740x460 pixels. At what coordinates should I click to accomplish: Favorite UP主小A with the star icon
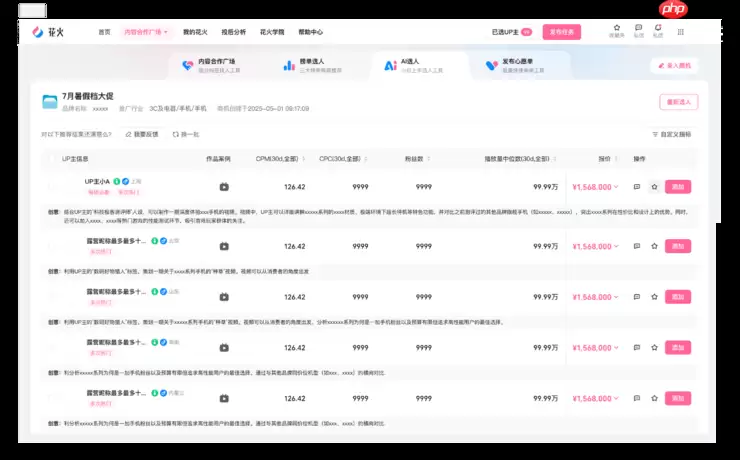point(654,187)
